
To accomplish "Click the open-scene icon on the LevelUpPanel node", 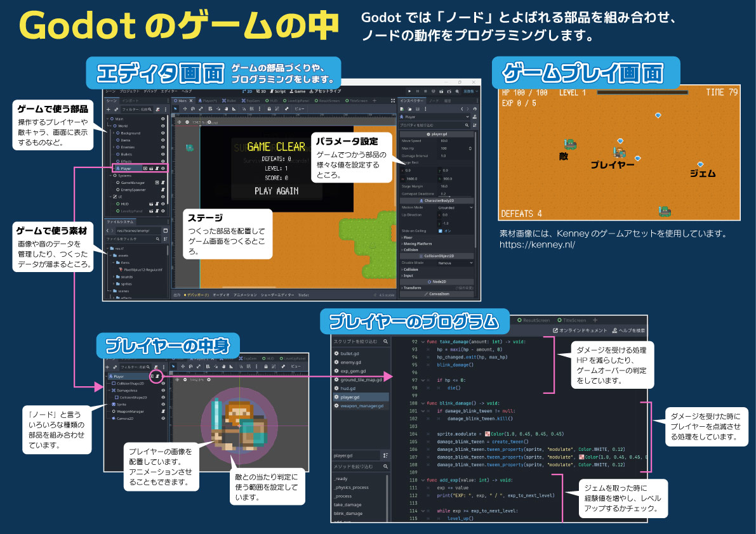I will click(151, 211).
